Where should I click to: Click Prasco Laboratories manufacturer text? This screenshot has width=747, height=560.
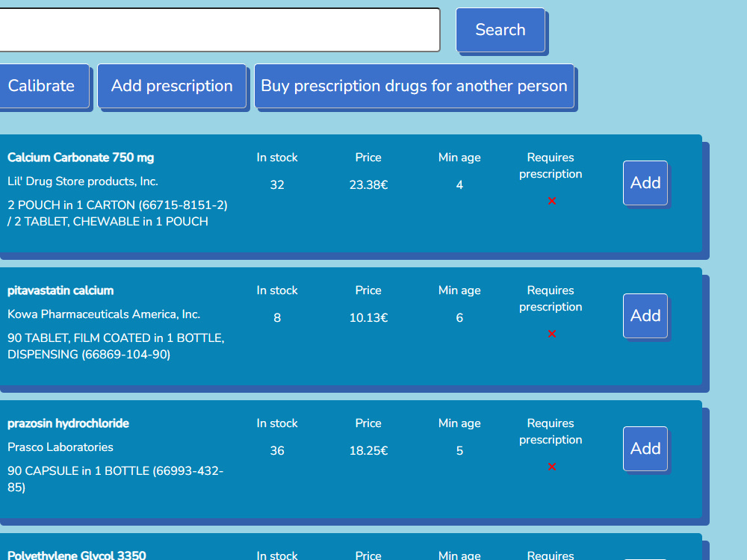[61, 447]
